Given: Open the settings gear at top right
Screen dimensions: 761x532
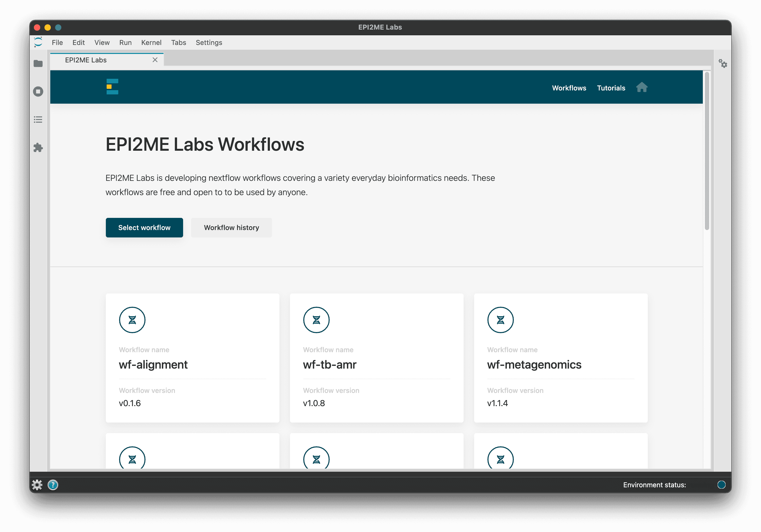Looking at the screenshot, I should click(x=723, y=64).
